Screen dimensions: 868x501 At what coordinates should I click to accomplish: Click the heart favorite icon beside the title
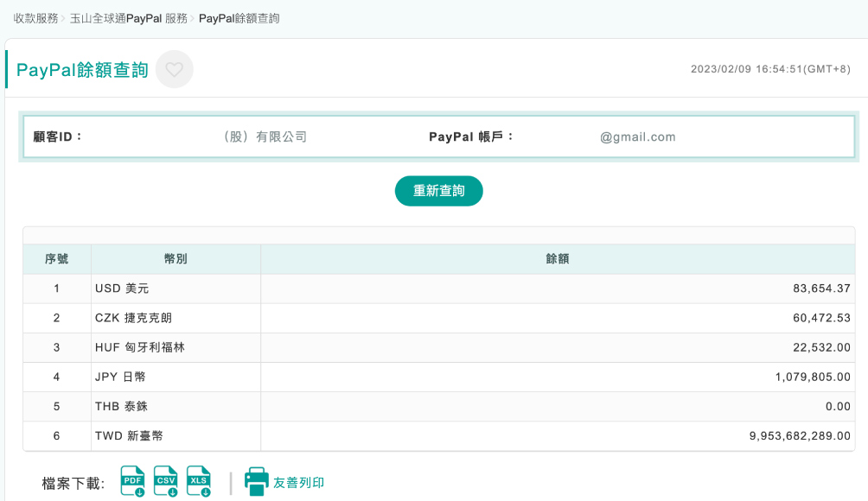tap(175, 70)
